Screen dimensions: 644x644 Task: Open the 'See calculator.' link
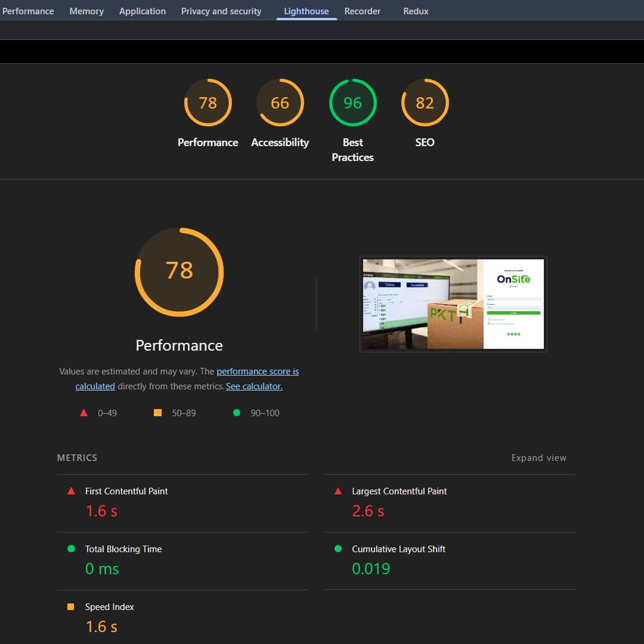[x=254, y=386]
